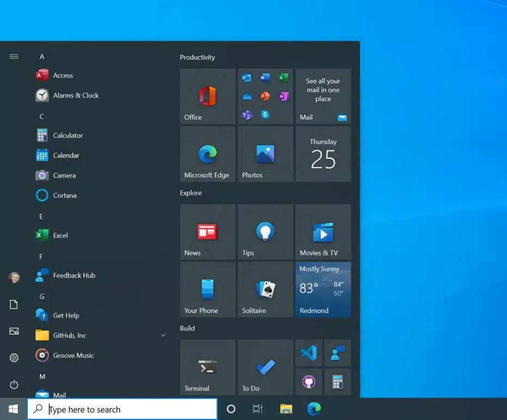Open Calculator from the apps list
507x420 pixels.
click(x=68, y=135)
